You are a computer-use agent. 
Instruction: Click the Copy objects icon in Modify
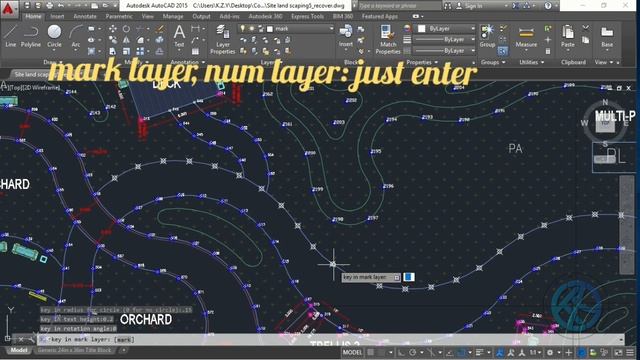coord(113,40)
